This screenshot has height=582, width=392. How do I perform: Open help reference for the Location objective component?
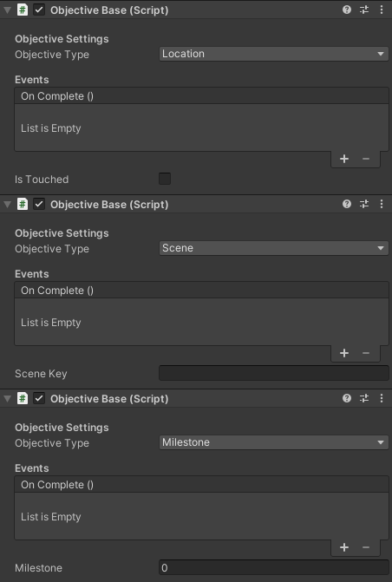point(347,10)
